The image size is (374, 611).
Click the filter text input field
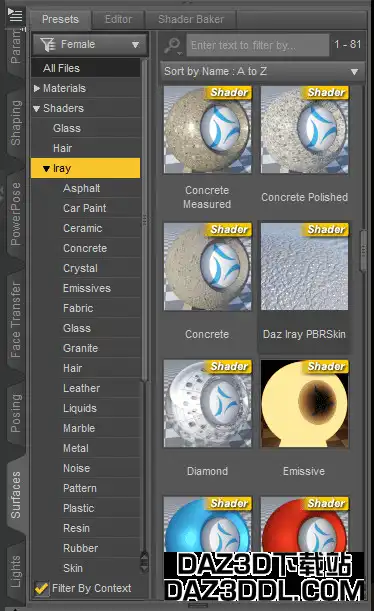click(258, 45)
